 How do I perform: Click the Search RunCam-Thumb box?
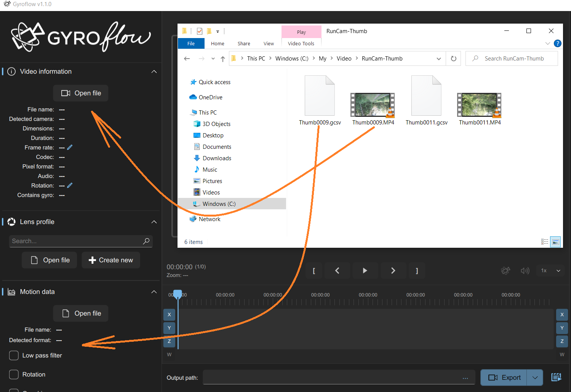pos(512,59)
